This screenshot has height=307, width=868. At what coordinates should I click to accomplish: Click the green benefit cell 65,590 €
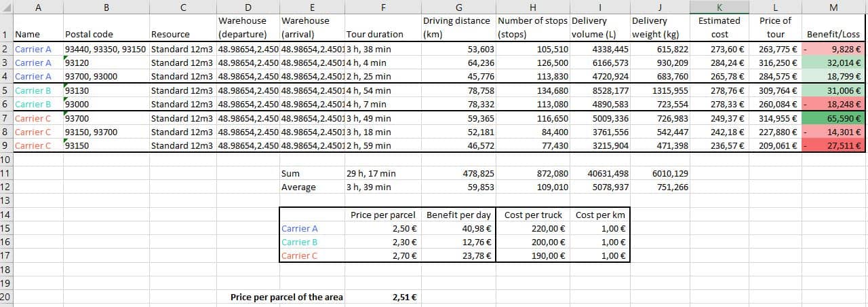click(x=833, y=118)
